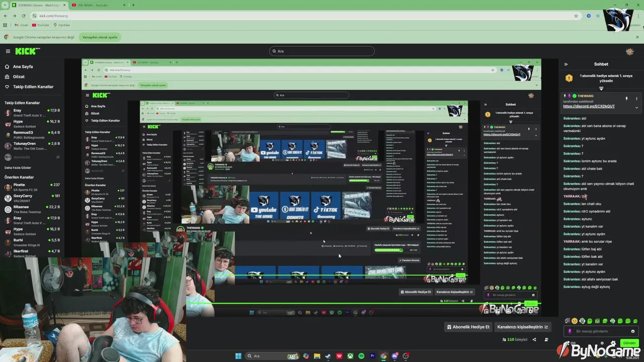Click the site info icon
The width and height of the screenshot is (644, 362).
click(35, 16)
